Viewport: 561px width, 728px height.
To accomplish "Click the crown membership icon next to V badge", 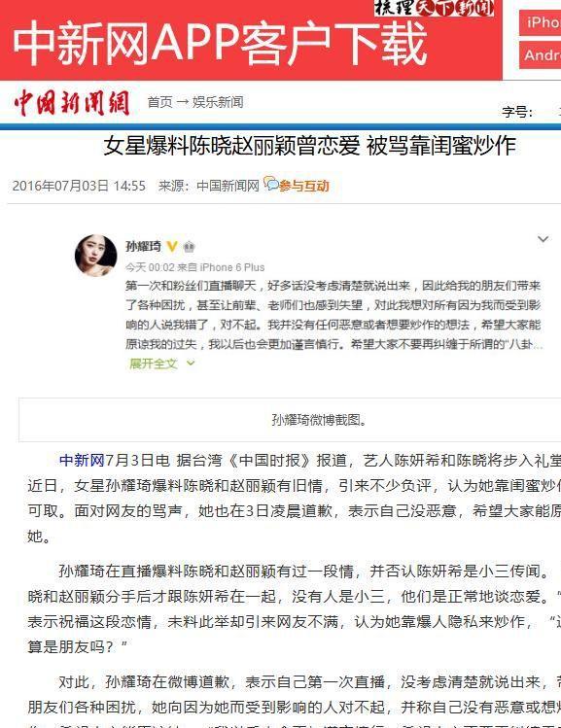I will 189,247.
